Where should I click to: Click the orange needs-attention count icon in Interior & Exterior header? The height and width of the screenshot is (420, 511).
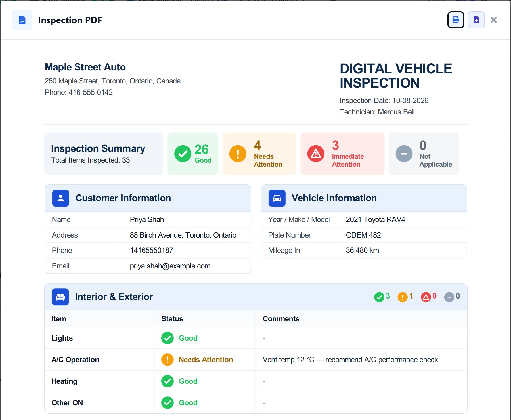tap(402, 297)
